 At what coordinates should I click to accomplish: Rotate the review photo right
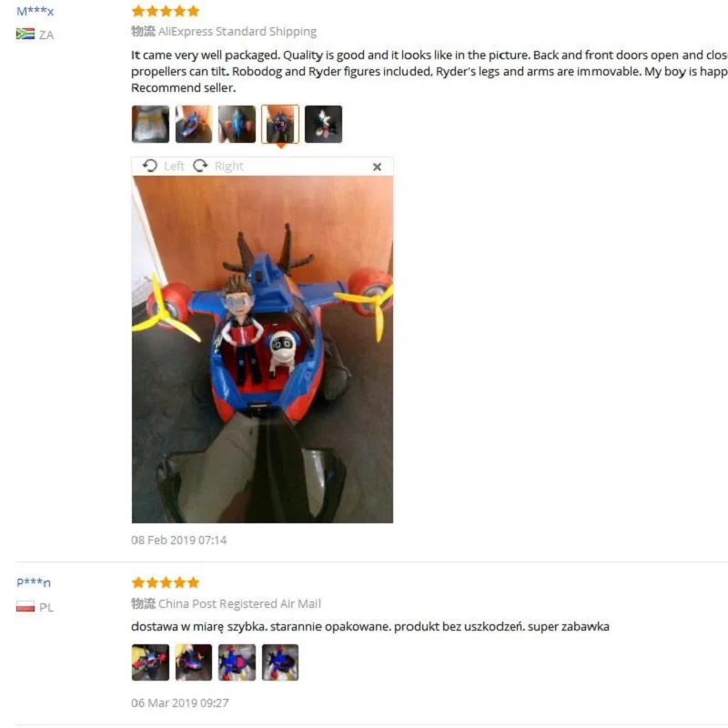[218, 166]
